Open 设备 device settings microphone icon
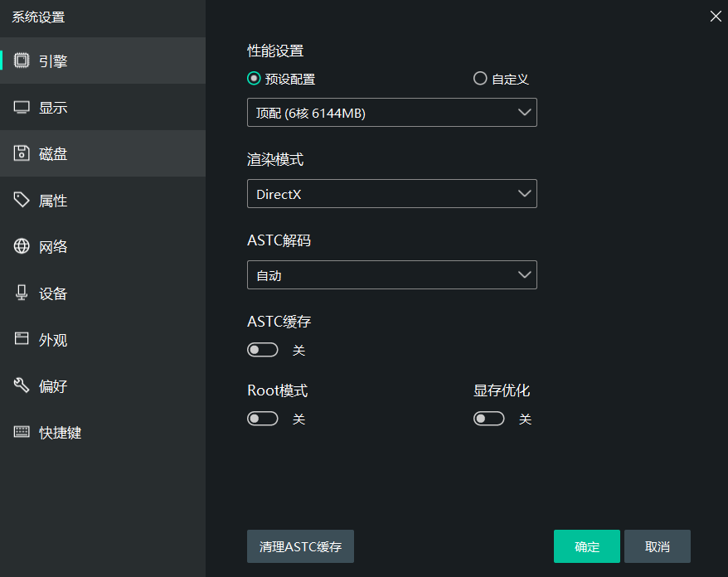728x577 pixels. pyautogui.click(x=22, y=293)
